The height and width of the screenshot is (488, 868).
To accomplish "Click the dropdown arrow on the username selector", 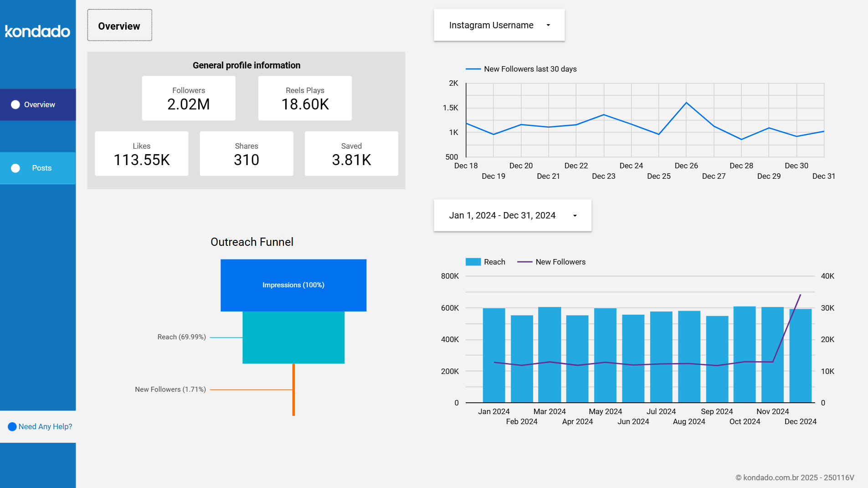I will tap(548, 25).
